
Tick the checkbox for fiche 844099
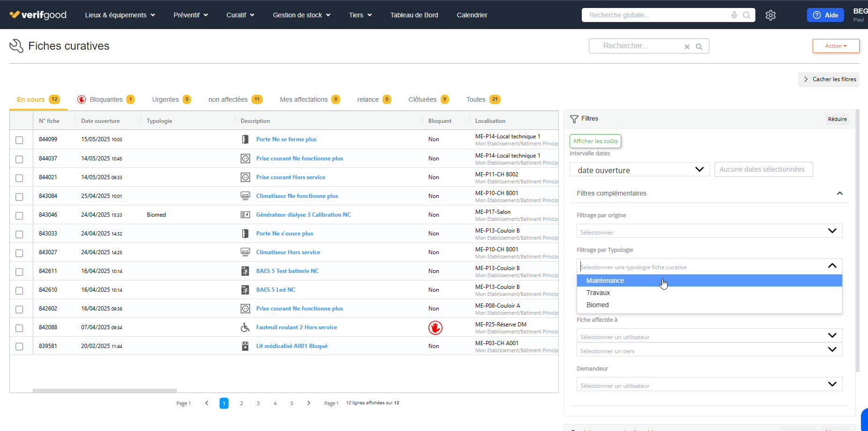[19, 140]
